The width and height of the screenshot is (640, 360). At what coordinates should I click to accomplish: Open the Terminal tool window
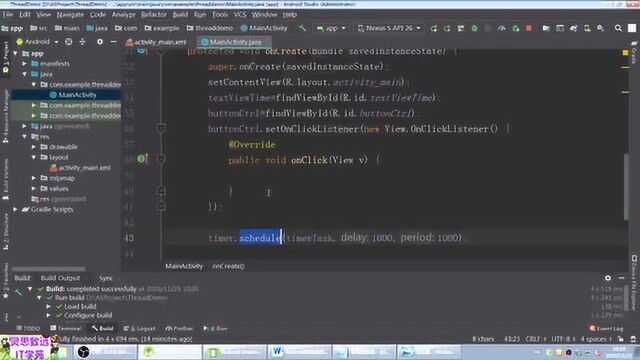65,328
